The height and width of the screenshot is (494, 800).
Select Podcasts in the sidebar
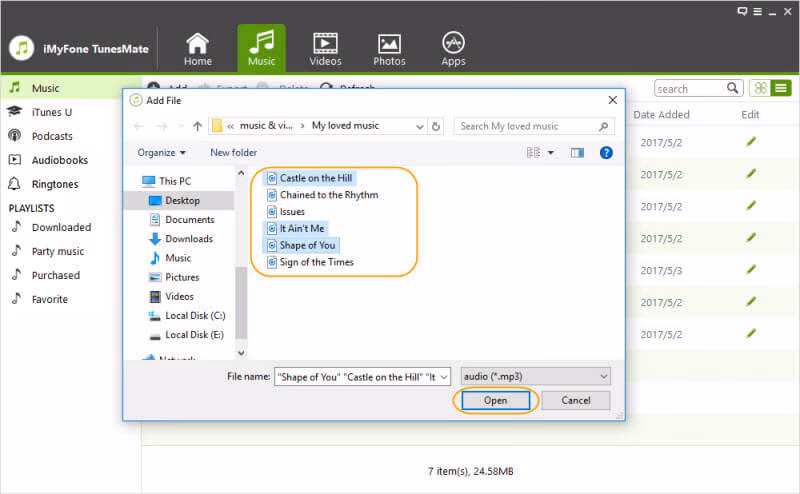pos(52,136)
